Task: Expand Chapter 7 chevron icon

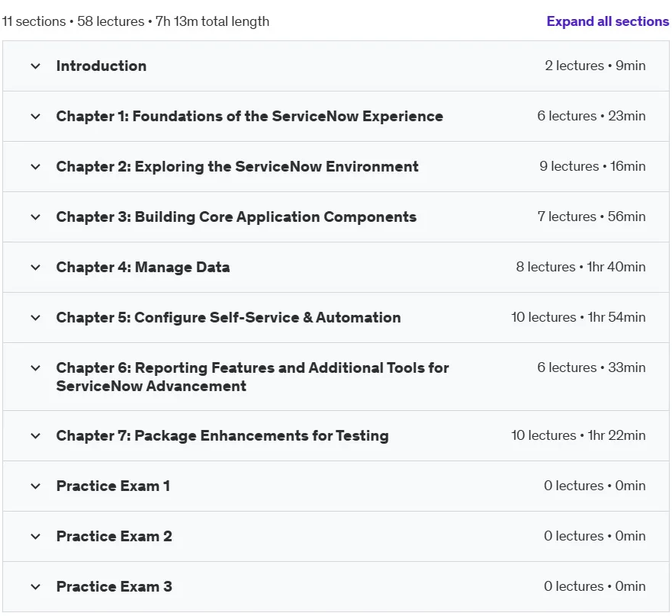Action: click(36, 436)
